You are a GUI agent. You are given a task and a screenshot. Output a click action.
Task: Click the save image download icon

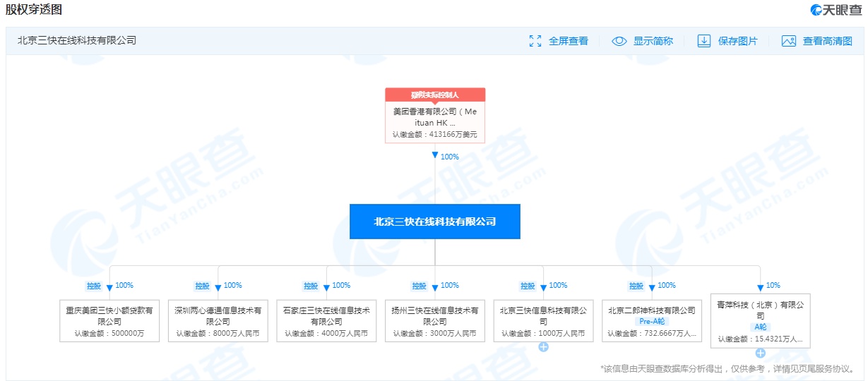tap(704, 41)
